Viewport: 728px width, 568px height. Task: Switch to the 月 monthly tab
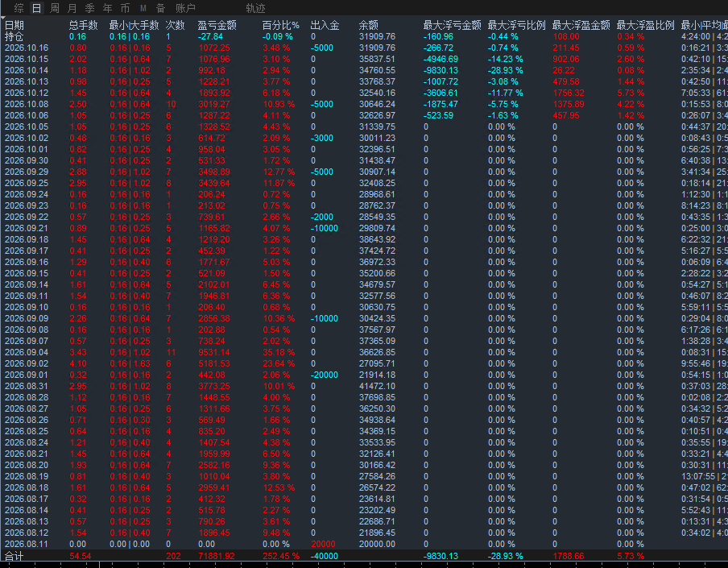pos(72,8)
